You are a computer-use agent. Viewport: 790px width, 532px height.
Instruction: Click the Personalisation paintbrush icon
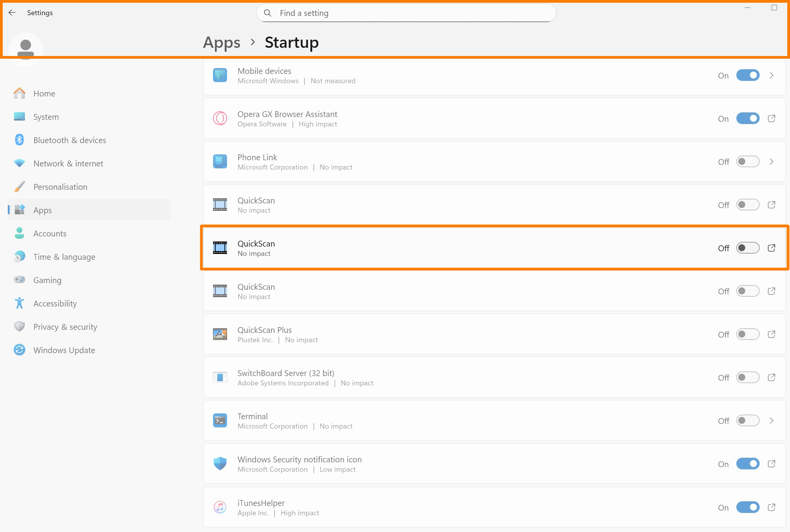point(19,187)
